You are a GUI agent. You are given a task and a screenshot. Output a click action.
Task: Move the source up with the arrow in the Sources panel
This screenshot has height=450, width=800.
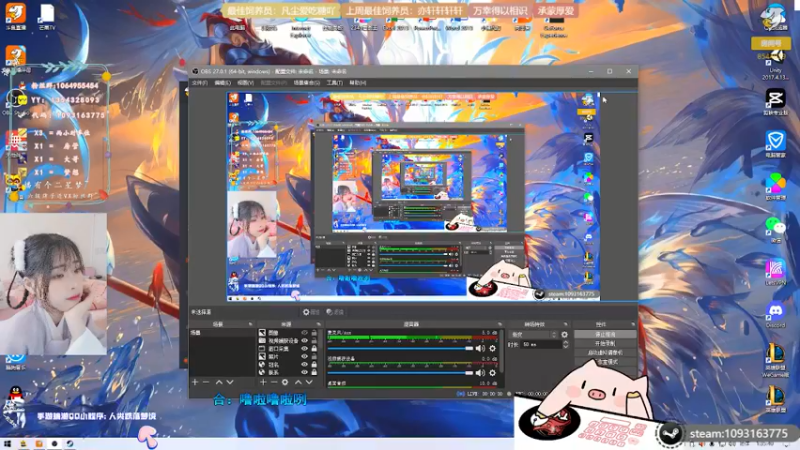point(298,382)
